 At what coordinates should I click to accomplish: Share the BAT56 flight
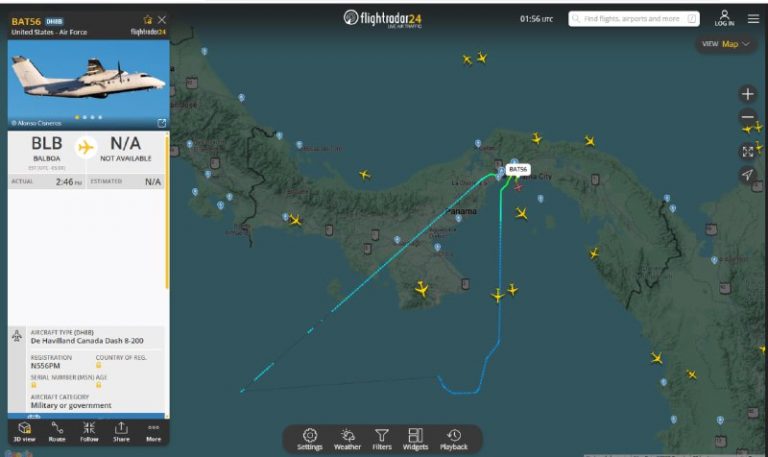click(121, 432)
